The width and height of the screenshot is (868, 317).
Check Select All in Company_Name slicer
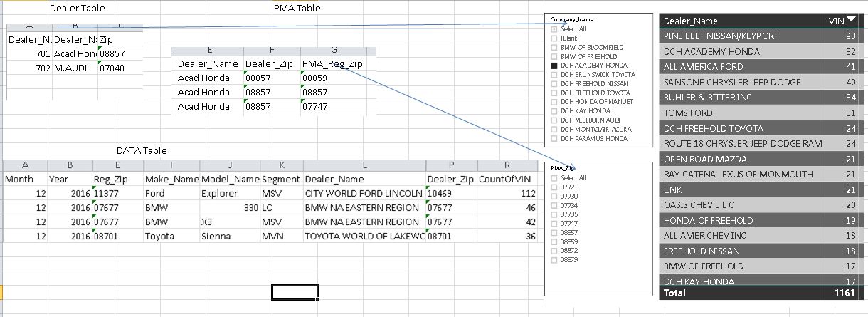coord(554,29)
